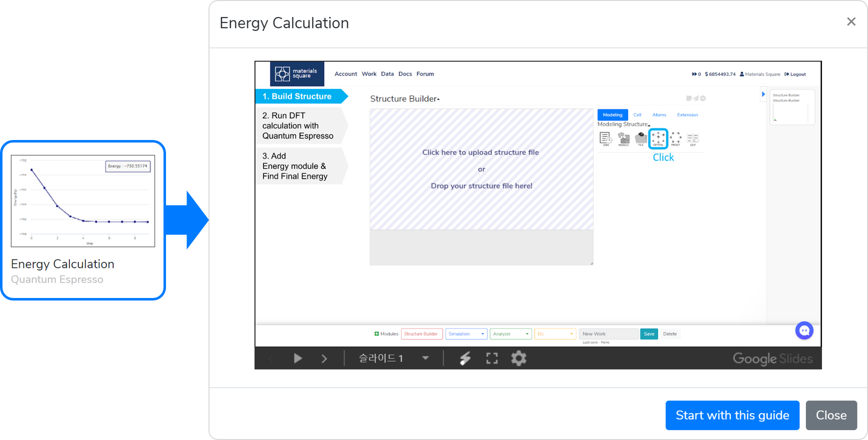Select the Energy Calculation thumbnail card
This screenshot has width=868, height=440.
[x=83, y=220]
